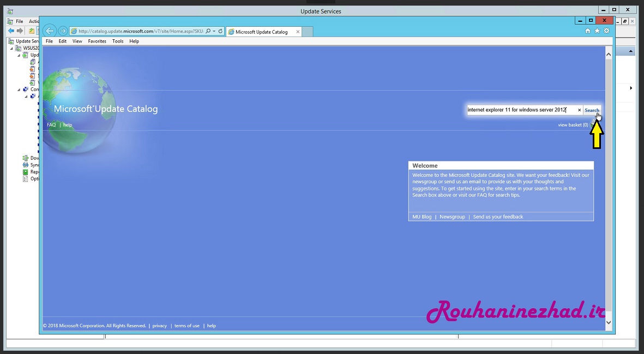Click the browser address bar URL
This screenshot has height=354, width=644.
pyautogui.click(x=141, y=31)
